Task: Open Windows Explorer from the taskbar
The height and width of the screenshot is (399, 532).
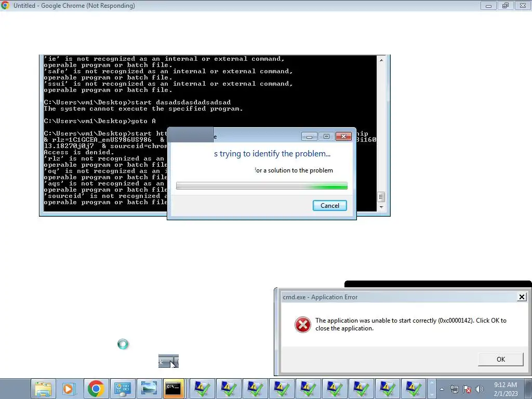Action: click(x=43, y=389)
